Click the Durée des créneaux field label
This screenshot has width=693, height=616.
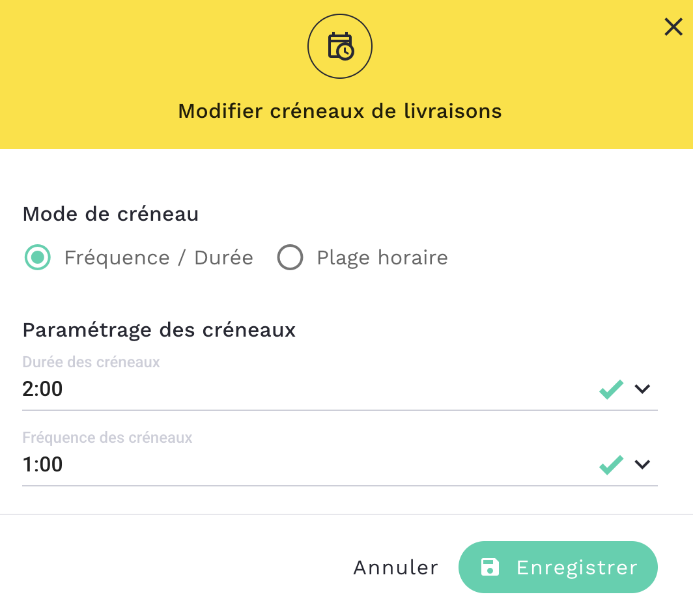[x=91, y=362]
